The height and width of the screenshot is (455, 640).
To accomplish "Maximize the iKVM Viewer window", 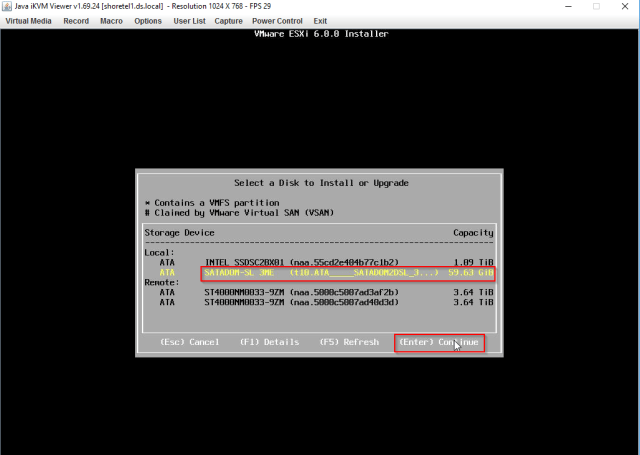I will pos(595,7).
